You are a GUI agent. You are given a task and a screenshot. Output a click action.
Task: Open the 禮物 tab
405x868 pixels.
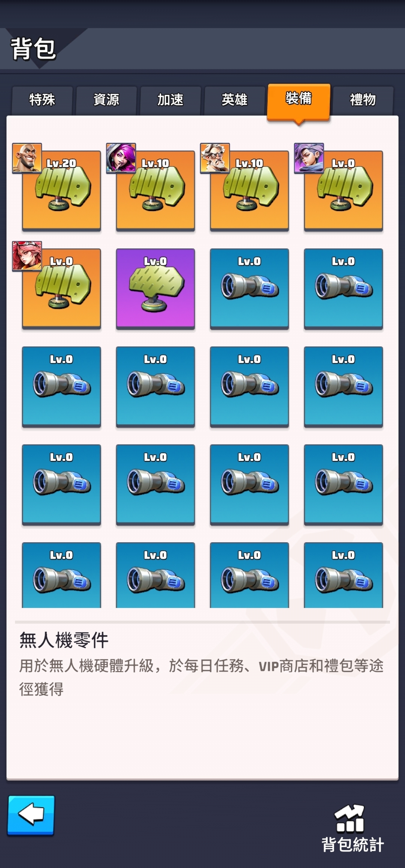pyautogui.click(x=363, y=100)
